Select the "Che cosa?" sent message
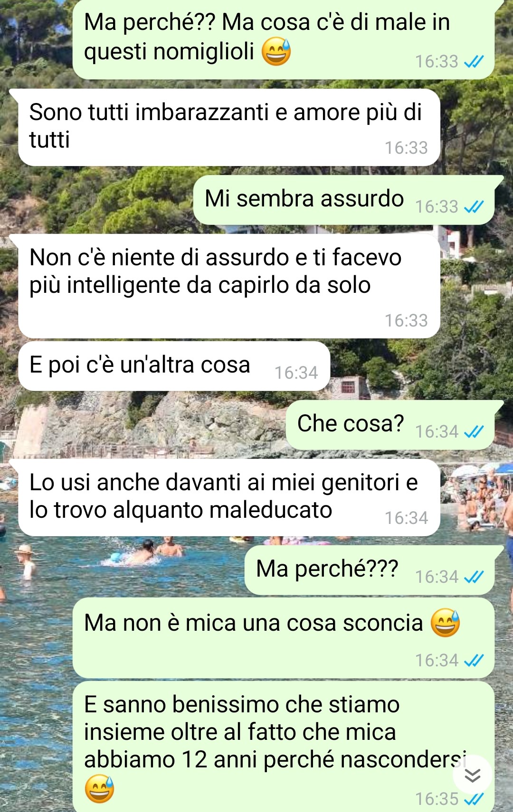The image size is (513, 812). pyautogui.click(x=390, y=425)
